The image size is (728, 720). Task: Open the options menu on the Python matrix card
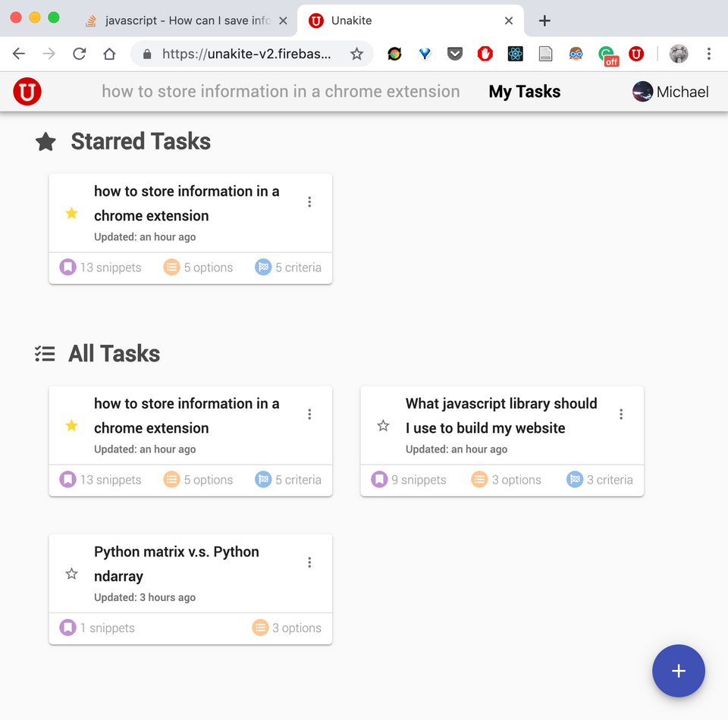309,562
